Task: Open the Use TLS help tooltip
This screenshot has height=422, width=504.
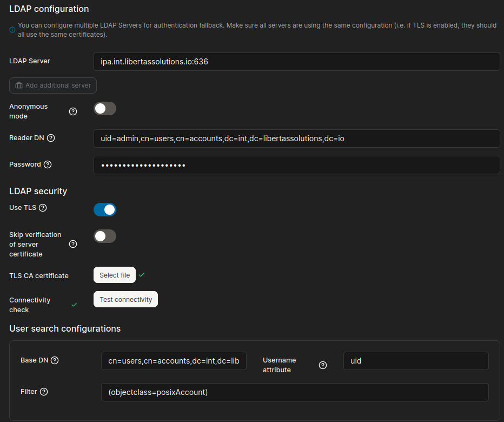Action: 42,208
